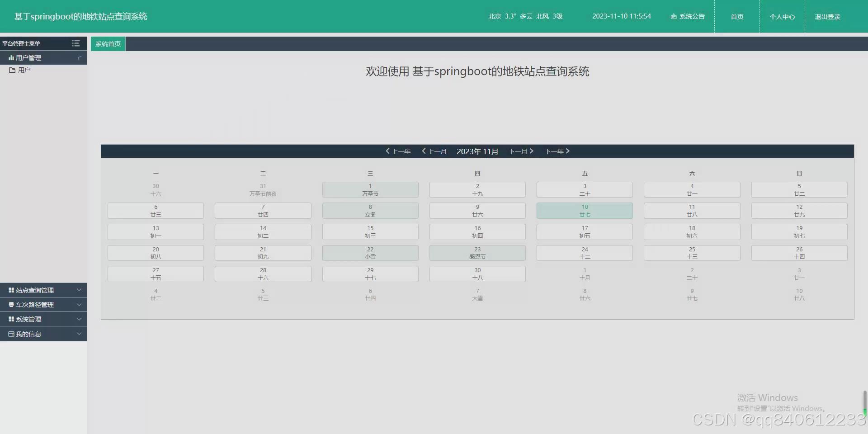The width and height of the screenshot is (868, 434).
Task: Click the 用户管理 chart icon
Action: [11, 58]
